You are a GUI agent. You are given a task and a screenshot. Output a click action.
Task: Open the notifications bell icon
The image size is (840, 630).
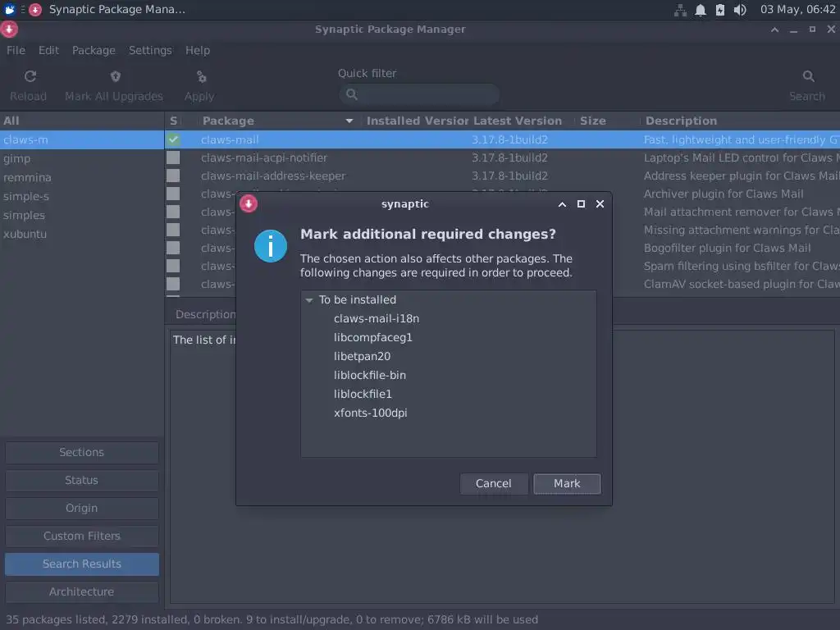click(x=701, y=10)
